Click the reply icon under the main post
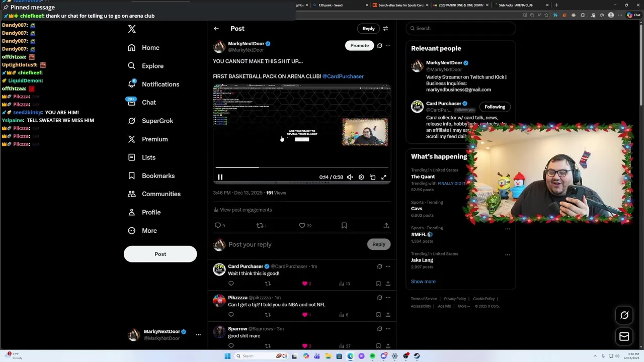644x362 pixels. [x=218, y=226]
